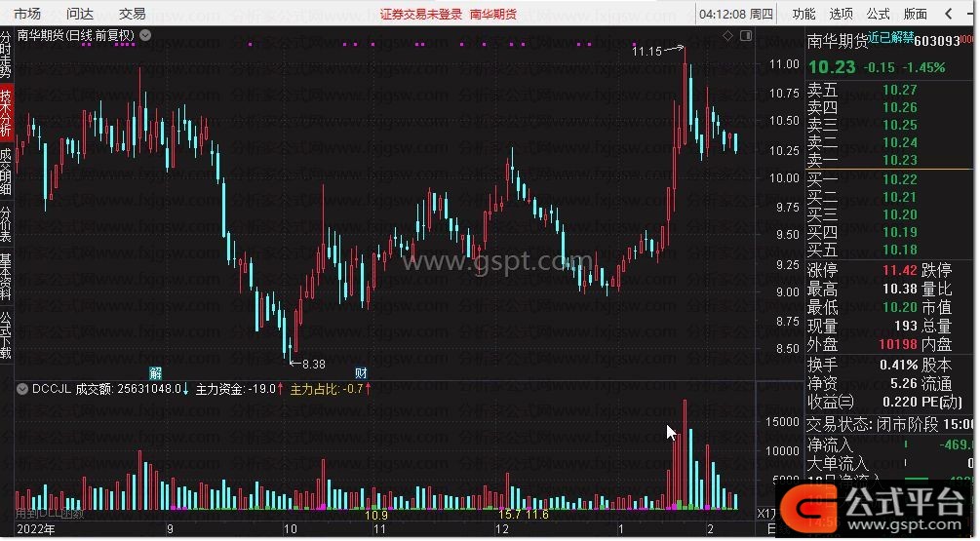Select 技术分析 sidebar tab

click(6, 112)
